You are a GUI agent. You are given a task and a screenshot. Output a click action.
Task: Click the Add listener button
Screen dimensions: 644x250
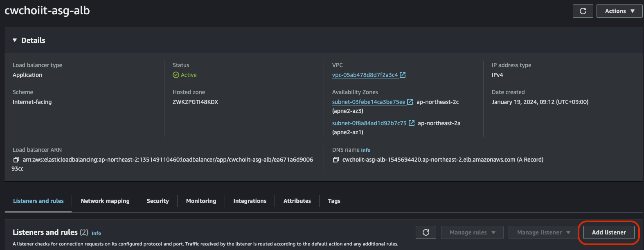[609, 232]
